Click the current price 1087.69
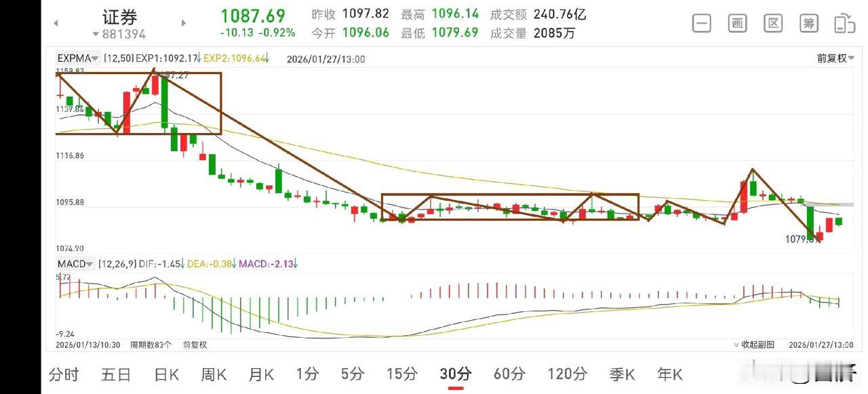The height and width of the screenshot is (394, 868). 252,16
